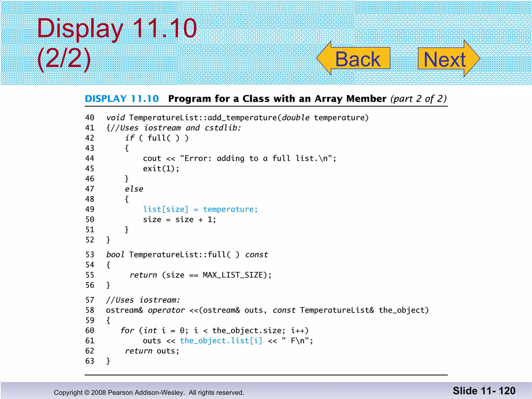Click the 'bool TemperatureList::full( ) const' line

187,255
